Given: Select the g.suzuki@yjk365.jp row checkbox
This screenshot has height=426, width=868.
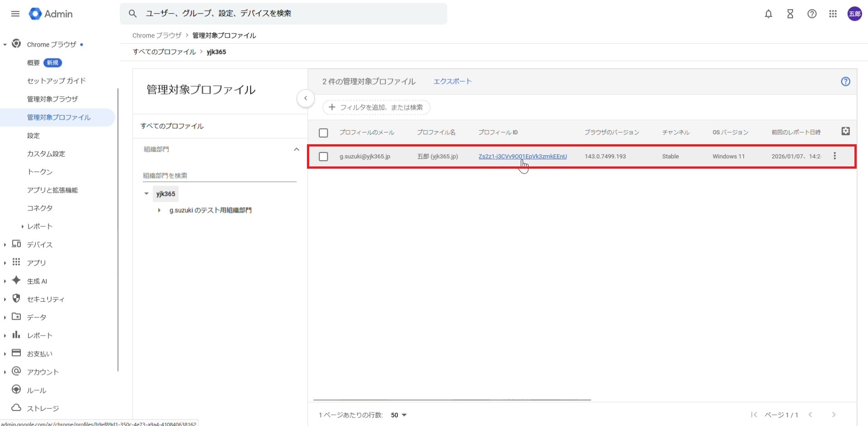Looking at the screenshot, I should pos(323,156).
